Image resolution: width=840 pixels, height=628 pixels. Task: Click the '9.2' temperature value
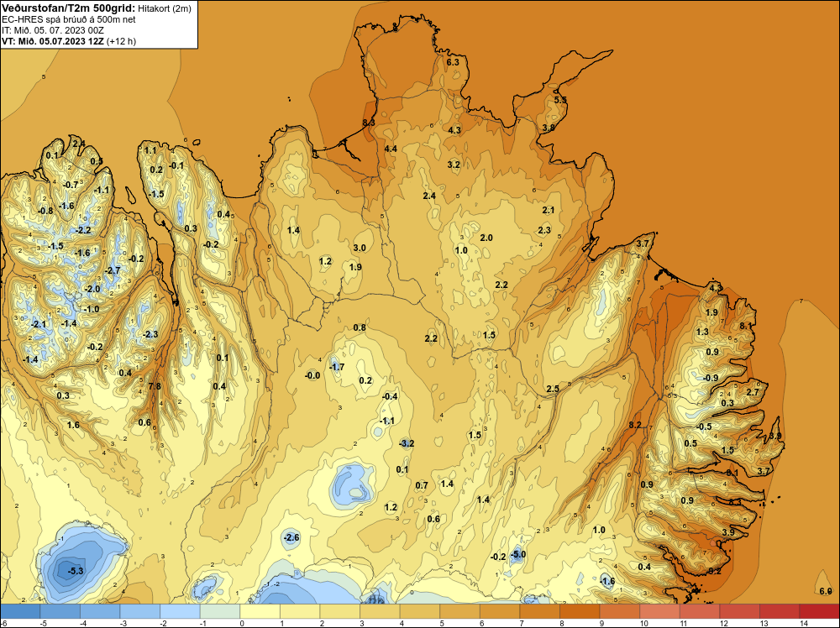pyautogui.click(x=715, y=571)
